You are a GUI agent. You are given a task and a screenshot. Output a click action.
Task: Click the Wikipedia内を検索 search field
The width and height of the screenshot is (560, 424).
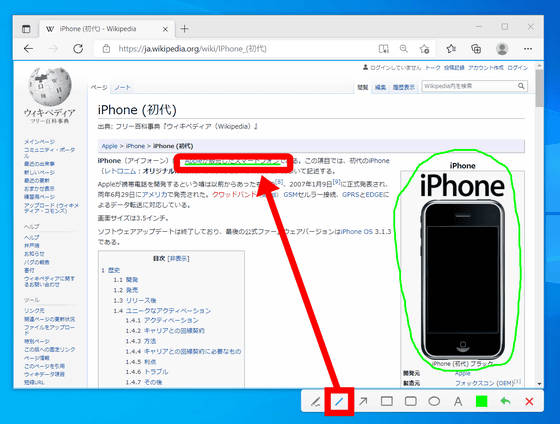click(x=469, y=86)
